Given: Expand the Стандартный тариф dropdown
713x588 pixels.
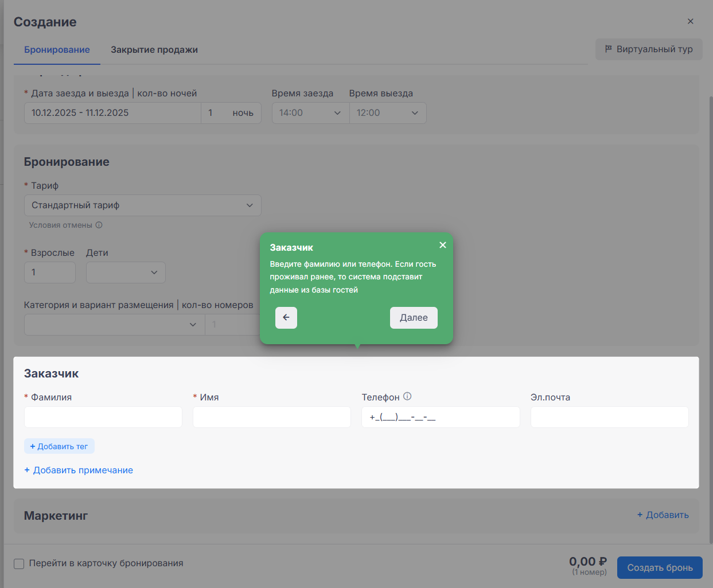Looking at the screenshot, I should tap(142, 205).
